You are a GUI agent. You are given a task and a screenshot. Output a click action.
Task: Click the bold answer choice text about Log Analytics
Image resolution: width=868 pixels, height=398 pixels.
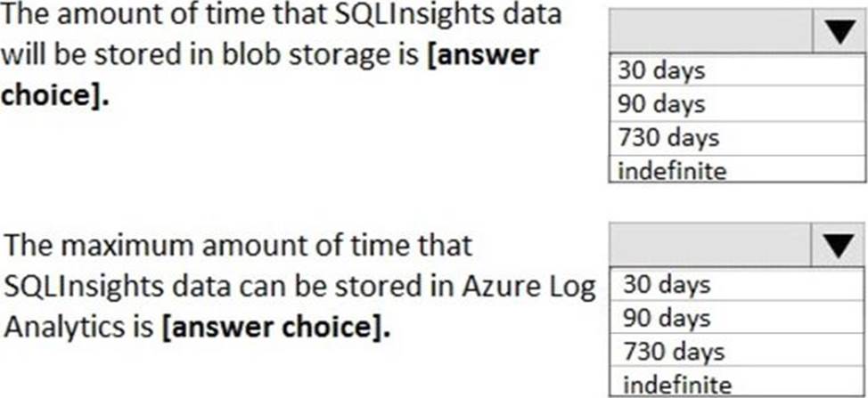click(277, 327)
